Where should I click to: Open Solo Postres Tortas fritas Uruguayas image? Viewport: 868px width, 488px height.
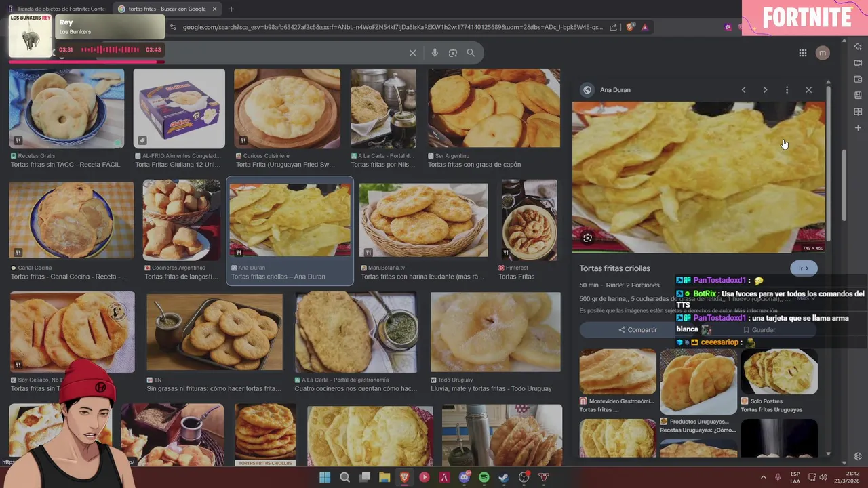coord(779,371)
